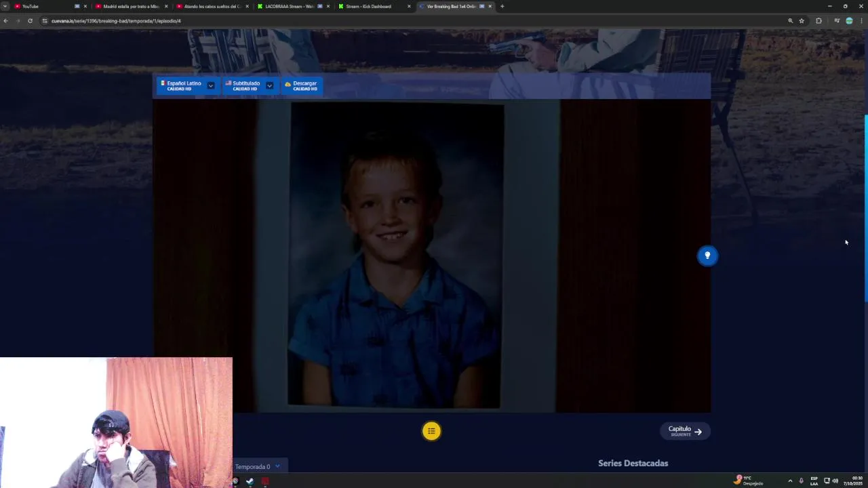This screenshot has width=868, height=488.
Task: View site information icon in address bar
Action: click(x=45, y=21)
